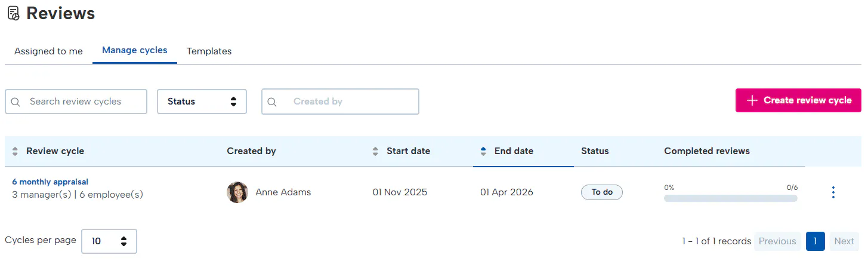Click Anne Adams' profile avatar
Viewport: 868px width, 261px height.
237,192
